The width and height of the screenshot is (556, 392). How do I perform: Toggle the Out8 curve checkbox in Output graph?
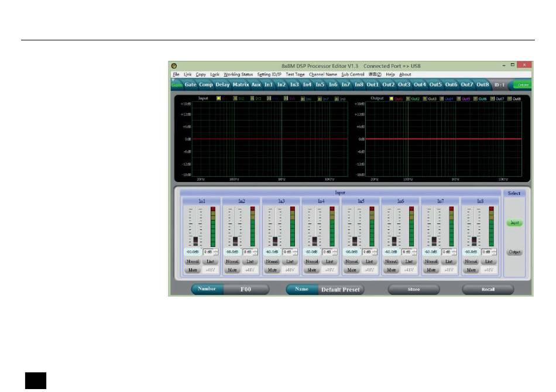point(509,98)
